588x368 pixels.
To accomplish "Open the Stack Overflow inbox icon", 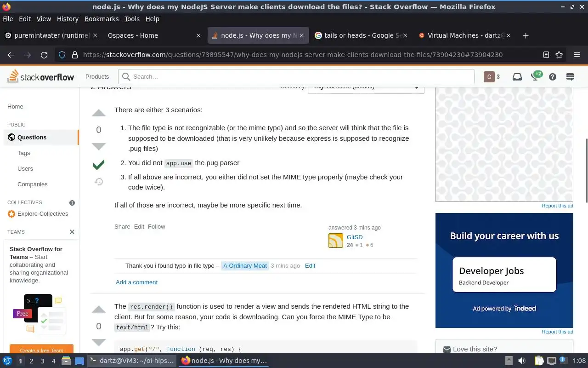I will 517,77.
